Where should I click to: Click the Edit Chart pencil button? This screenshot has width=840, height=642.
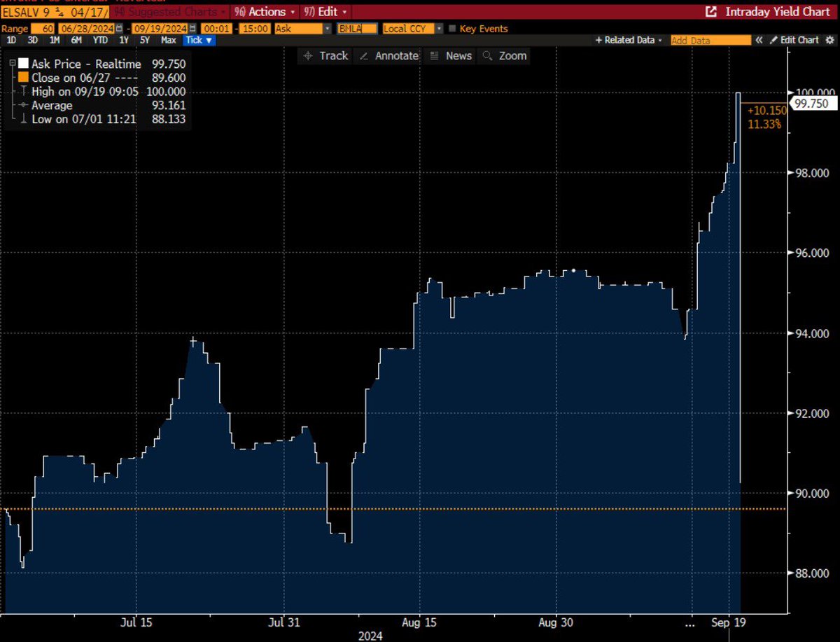point(794,41)
